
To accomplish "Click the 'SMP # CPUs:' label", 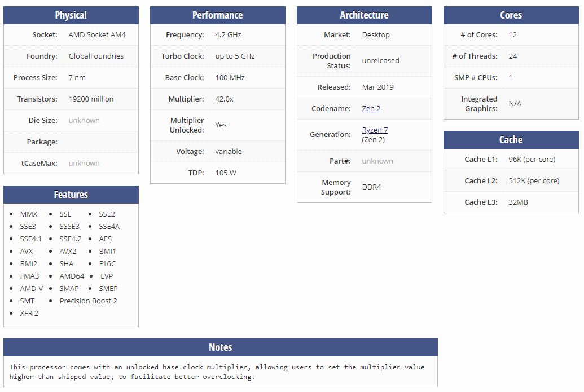I will coord(476,77).
